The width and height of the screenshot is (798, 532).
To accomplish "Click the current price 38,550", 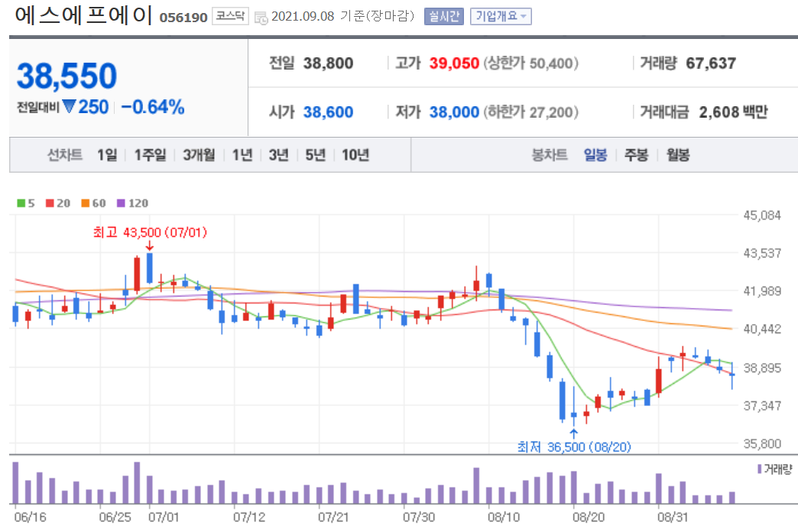I will 66,76.
